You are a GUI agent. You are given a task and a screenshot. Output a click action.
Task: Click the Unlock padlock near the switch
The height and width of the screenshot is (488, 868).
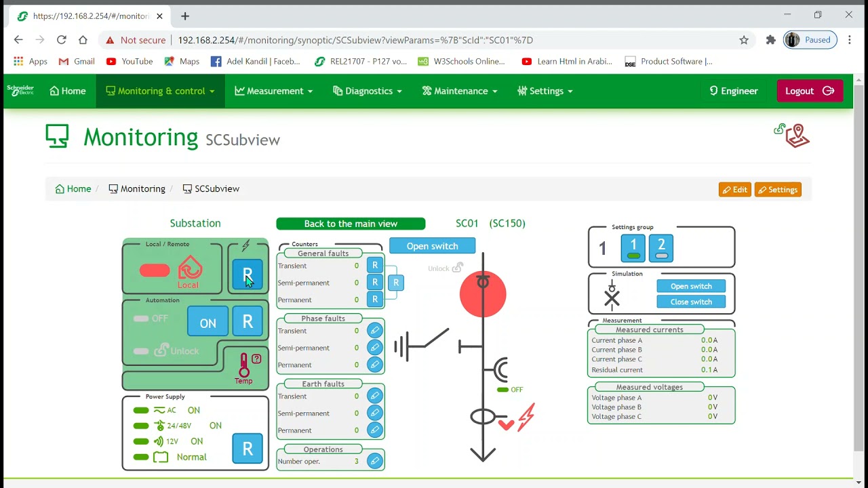458,268
